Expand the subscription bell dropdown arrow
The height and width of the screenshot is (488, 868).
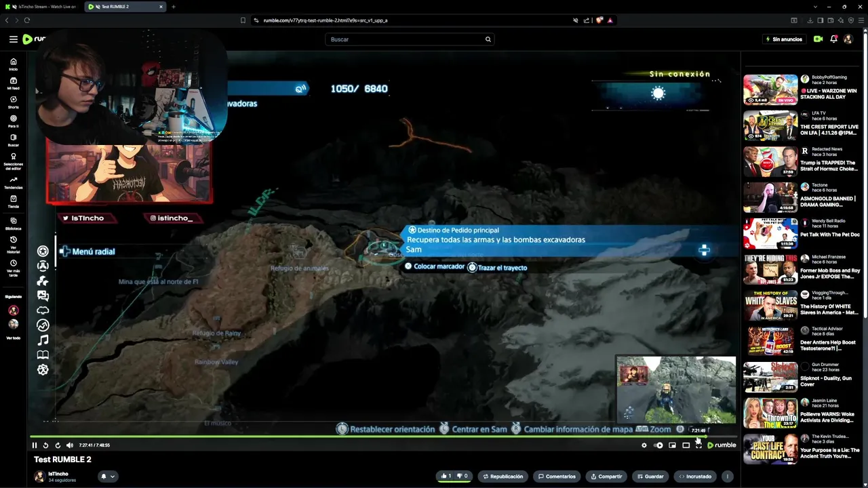pyautogui.click(x=112, y=476)
